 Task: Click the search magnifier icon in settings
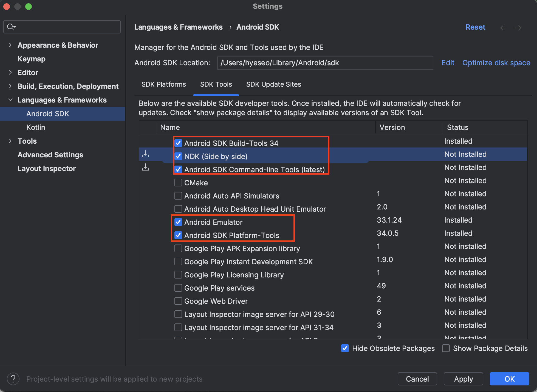click(x=11, y=27)
